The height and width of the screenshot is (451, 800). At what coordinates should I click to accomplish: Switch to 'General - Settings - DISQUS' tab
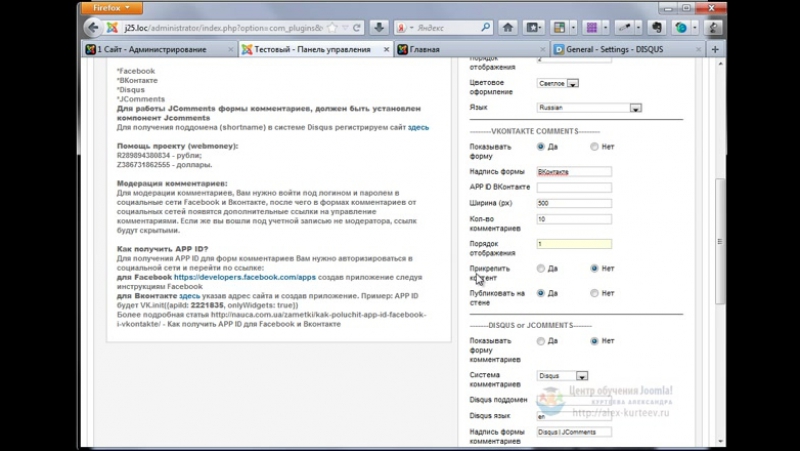coord(628,49)
